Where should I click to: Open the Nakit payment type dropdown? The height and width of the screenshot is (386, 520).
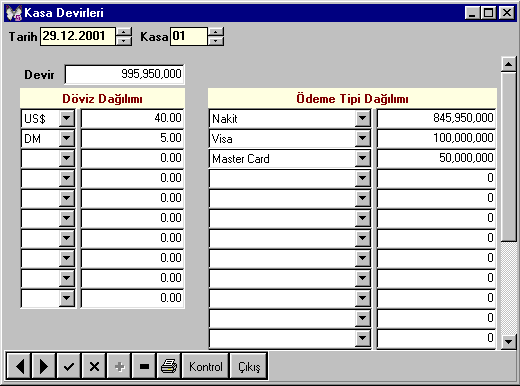[x=363, y=118]
